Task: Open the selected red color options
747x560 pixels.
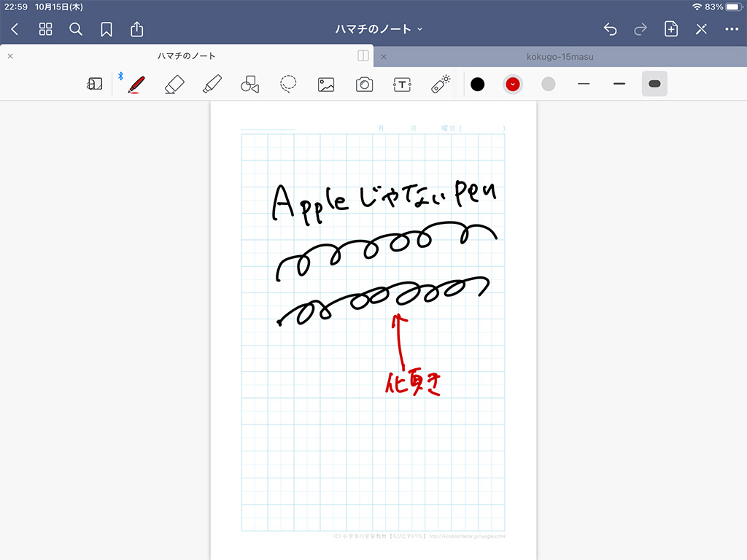Action: [x=513, y=85]
